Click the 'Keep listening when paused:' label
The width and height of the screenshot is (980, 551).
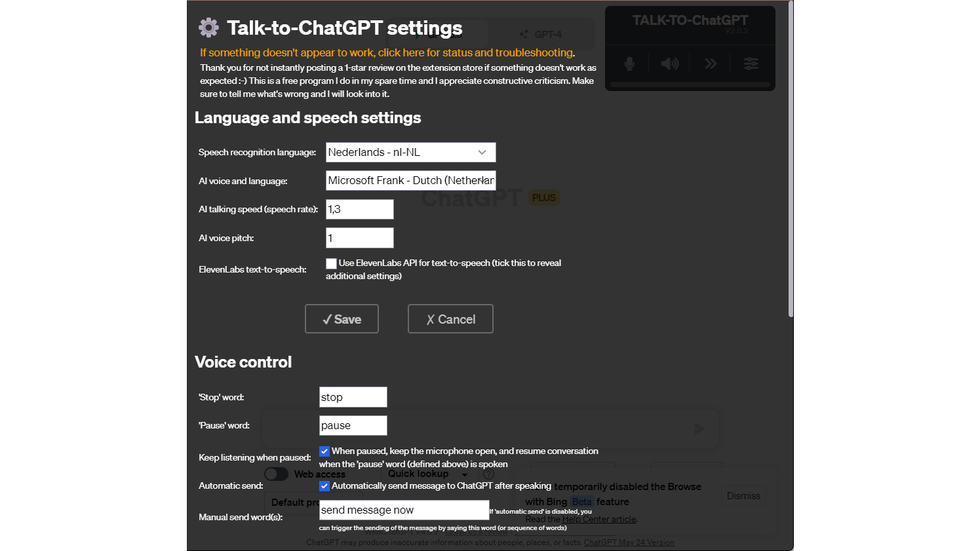(x=255, y=458)
